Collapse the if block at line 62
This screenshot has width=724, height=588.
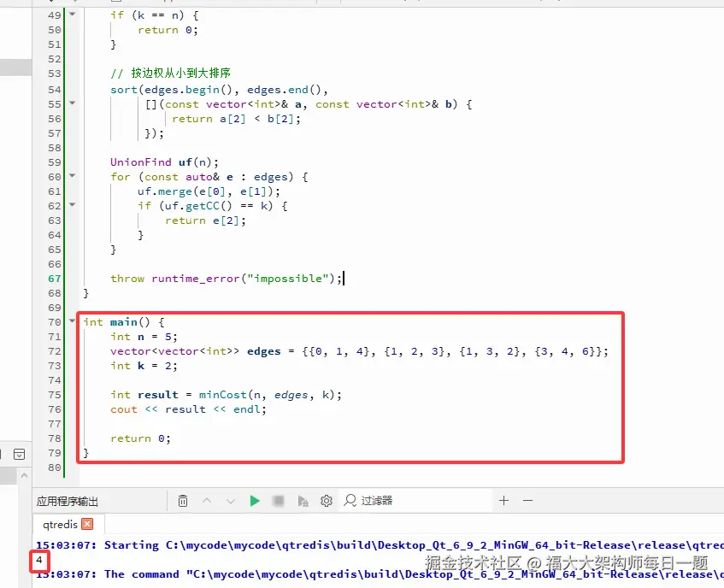(72, 204)
